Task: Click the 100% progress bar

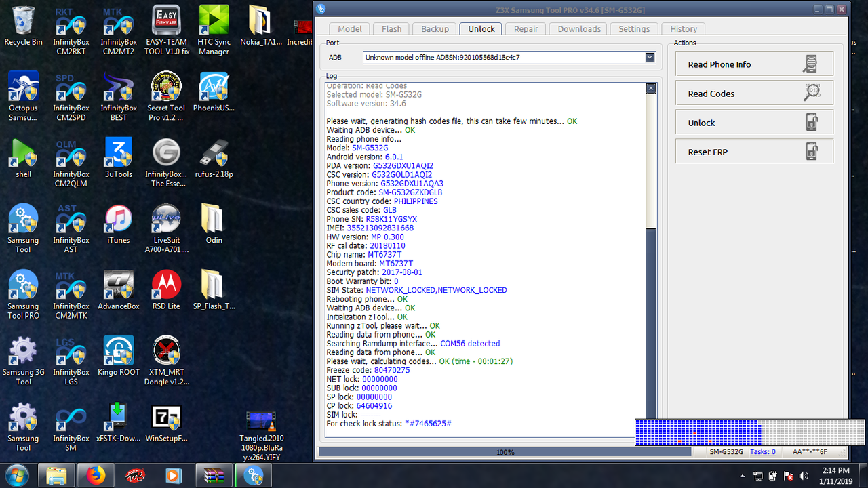Action: [505, 452]
